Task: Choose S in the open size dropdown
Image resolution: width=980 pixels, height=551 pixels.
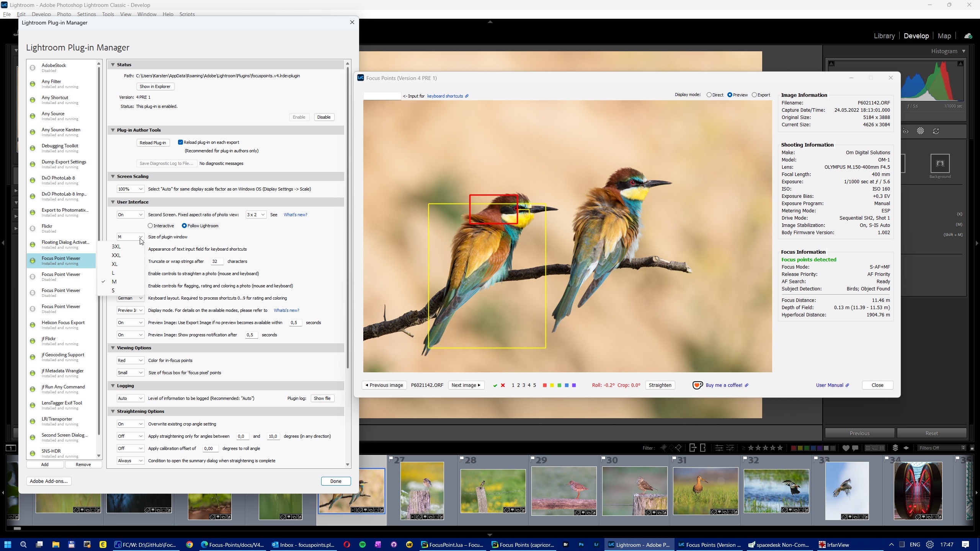Action: click(121, 290)
